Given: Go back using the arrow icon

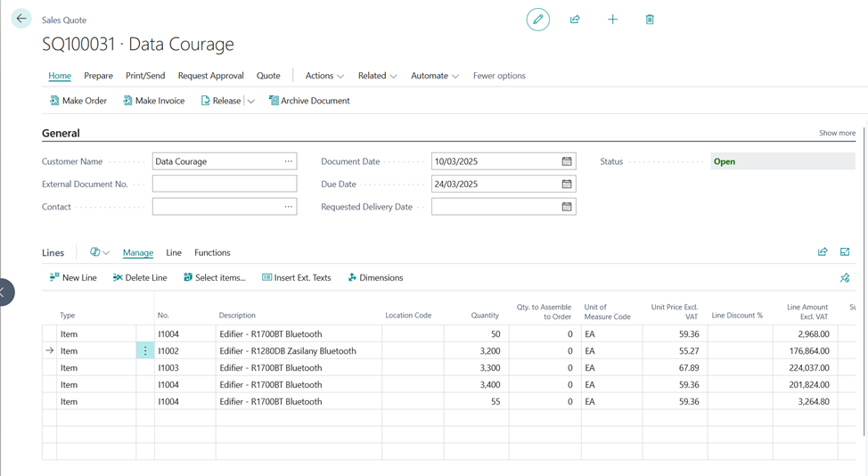Looking at the screenshot, I should point(21,19).
